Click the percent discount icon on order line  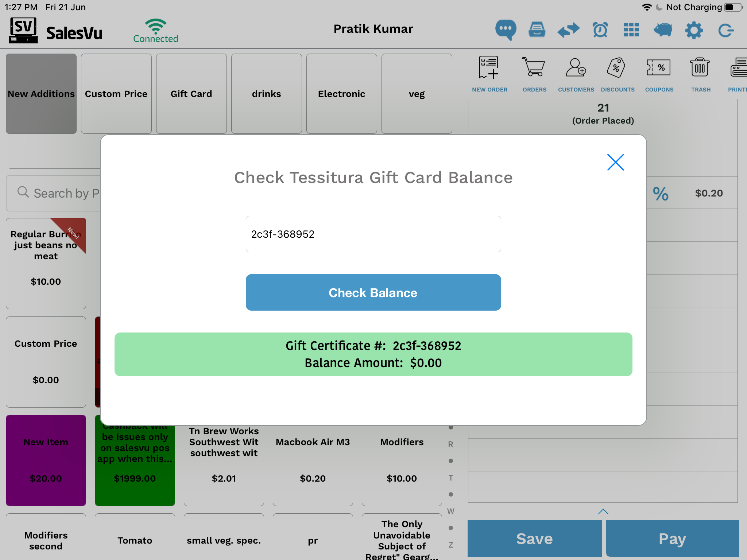click(660, 193)
